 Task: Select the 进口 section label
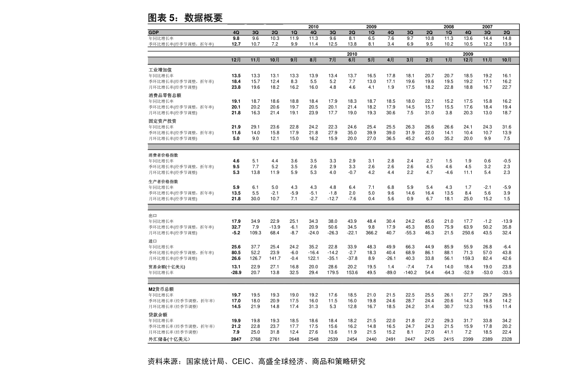(x=153, y=242)
